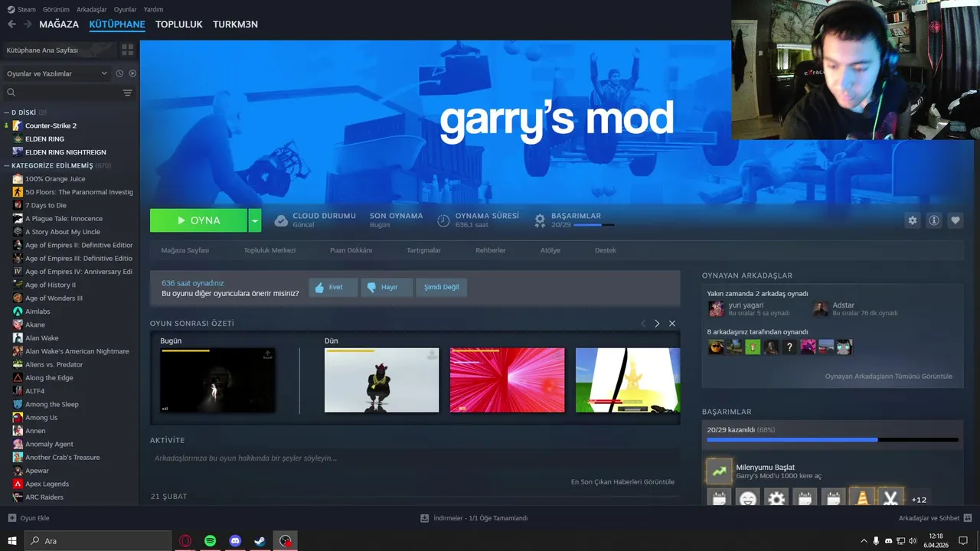The image size is (980, 551).
Task: Click the play time clock icon
Action: [x=443, y=220]
